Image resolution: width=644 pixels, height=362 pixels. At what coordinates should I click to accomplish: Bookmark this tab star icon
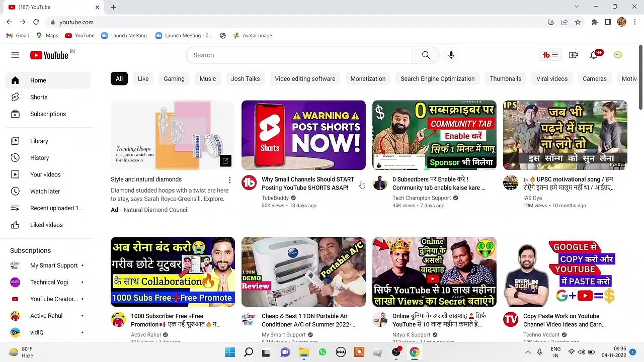tap(578, 22)
